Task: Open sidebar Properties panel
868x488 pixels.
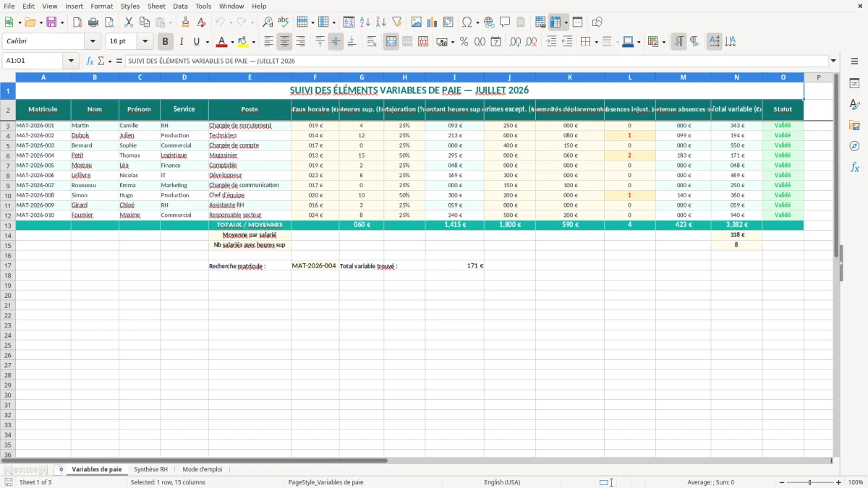Action: 854,83
